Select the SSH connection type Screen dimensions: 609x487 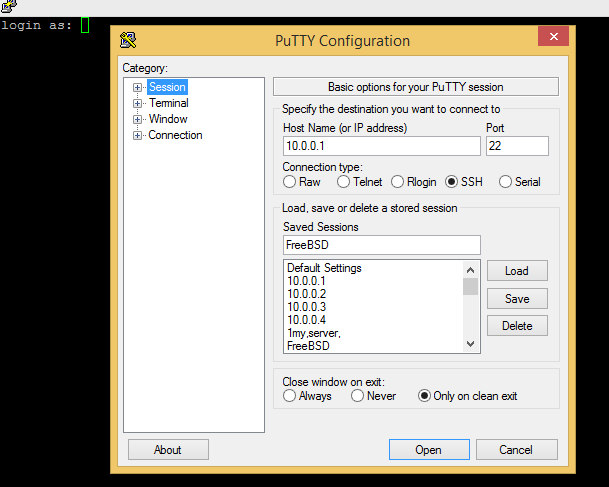464,182
